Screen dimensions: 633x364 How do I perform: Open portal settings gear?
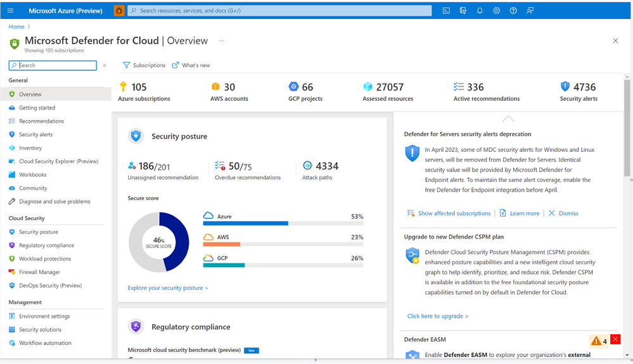(497, 11)
